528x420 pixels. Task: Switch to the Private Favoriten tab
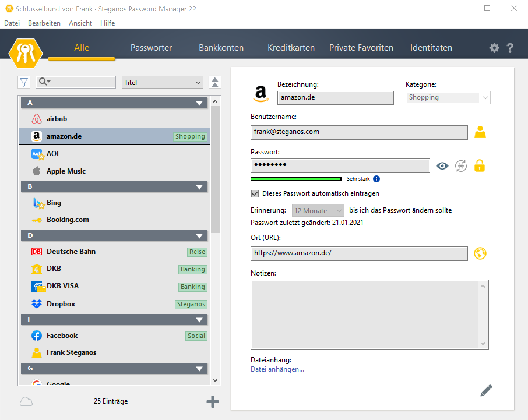361,48
